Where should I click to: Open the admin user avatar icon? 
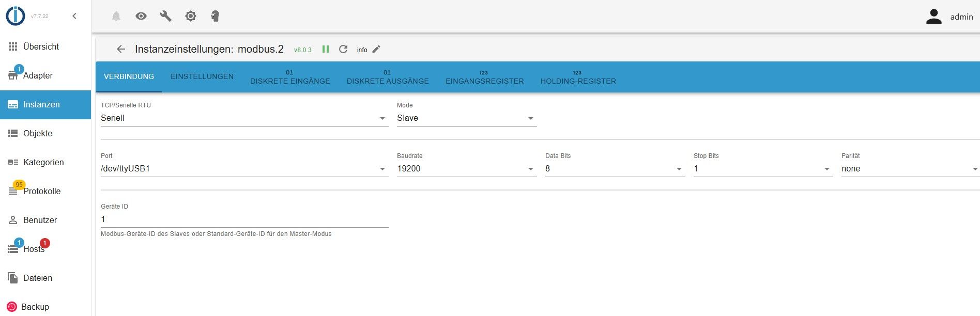click(934, 17)
